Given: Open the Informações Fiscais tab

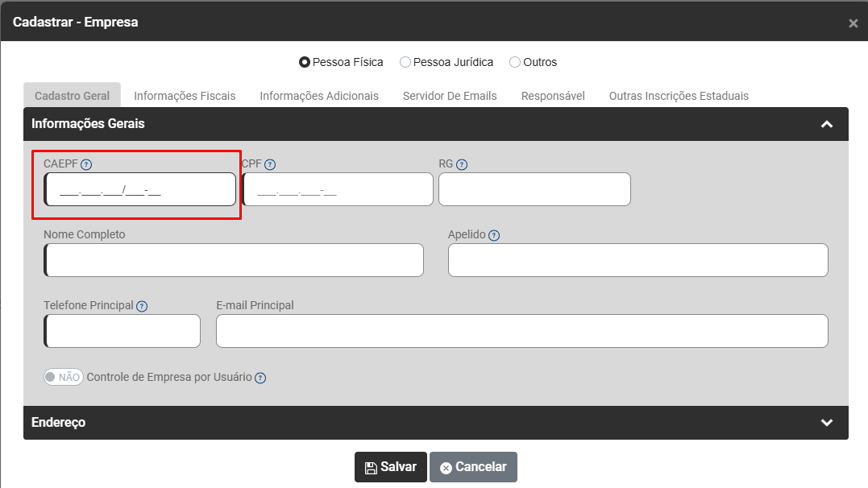Looking at the screenshot, I should pyautogui.click(x=185, y=96).
